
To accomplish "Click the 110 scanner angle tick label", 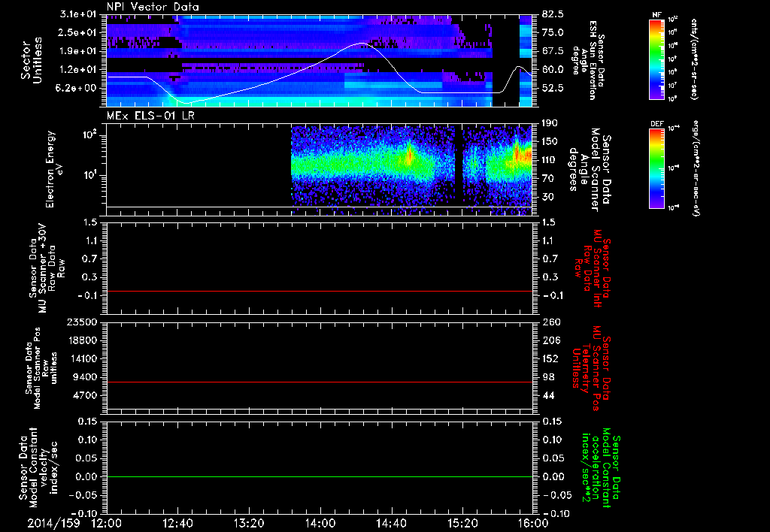I will pyautogui.click(x=550, y=160).
